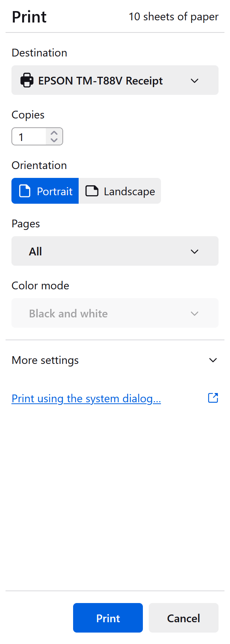This screenshot has width=230, height=644.
Task: Click the chevron on the Color mode selector
Action: [195, 313]
